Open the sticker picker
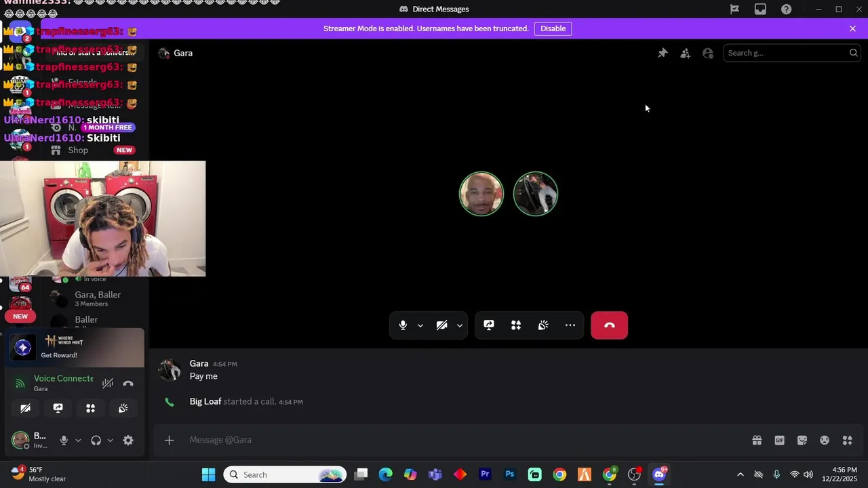Viewport: 868px width, 488px height. click(802, 440)
